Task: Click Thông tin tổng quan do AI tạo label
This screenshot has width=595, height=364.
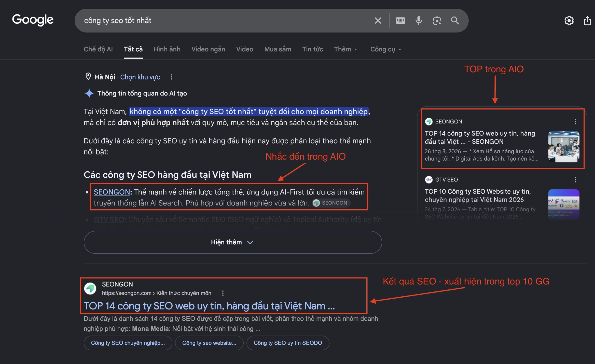Action: pyautogui.click(x=142, y=93)
